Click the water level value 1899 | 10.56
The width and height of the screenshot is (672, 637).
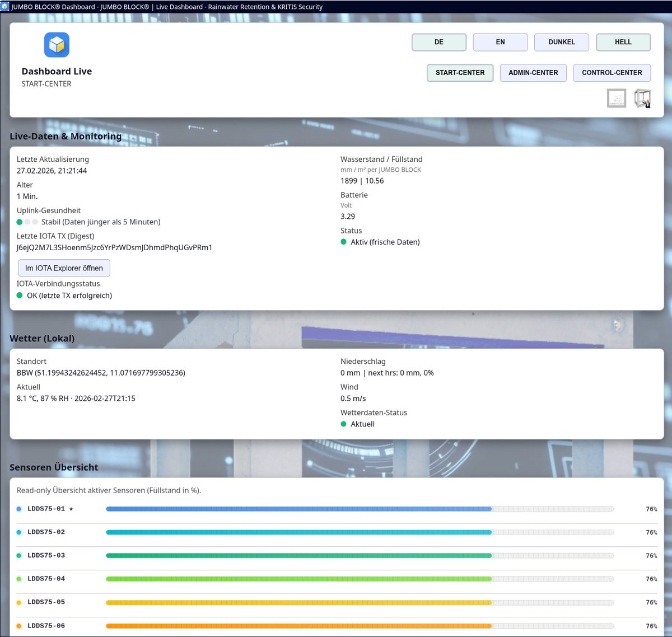362,181
